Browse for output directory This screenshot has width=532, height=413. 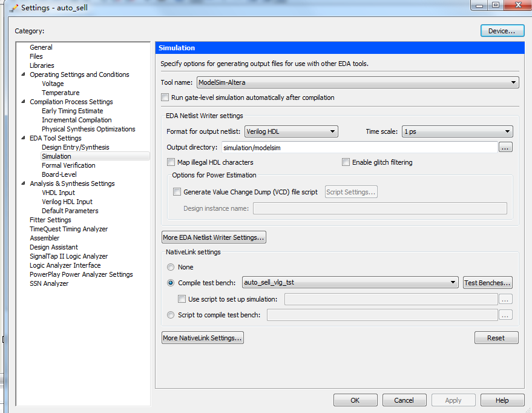click(x=505, y=147)
